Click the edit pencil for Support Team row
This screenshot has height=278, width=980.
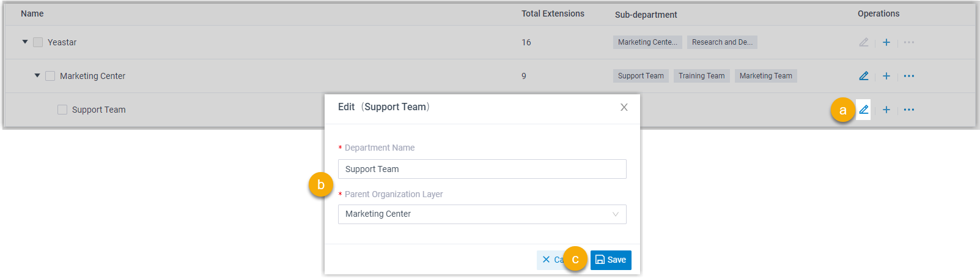[863, 110]
